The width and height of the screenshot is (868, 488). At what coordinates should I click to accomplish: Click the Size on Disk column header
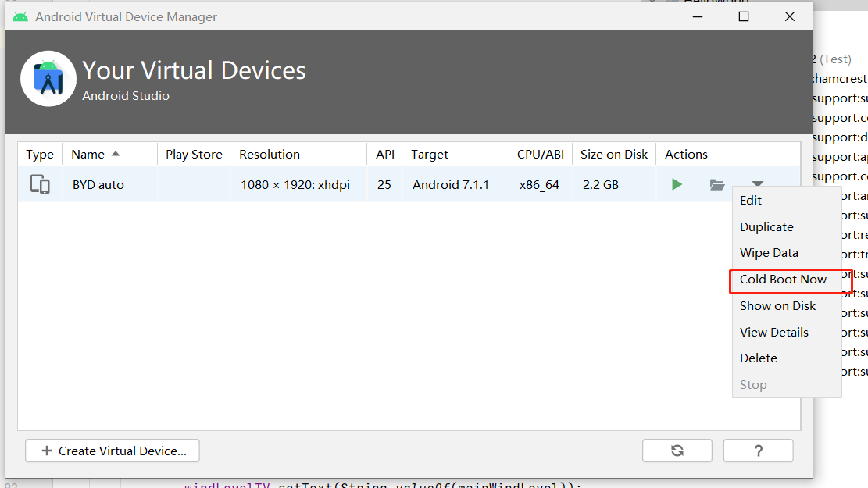click(x=614, y=155)
